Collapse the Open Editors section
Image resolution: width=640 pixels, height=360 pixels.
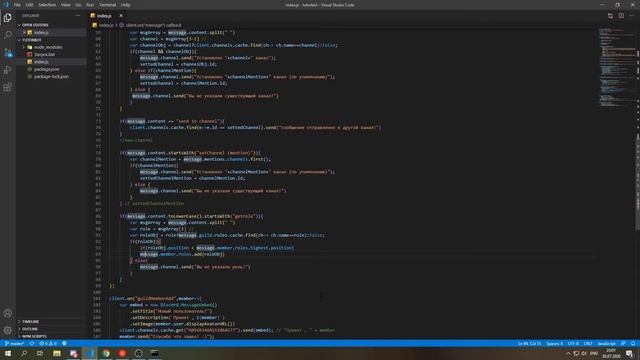pyautogui.click(x=35, y=25)
